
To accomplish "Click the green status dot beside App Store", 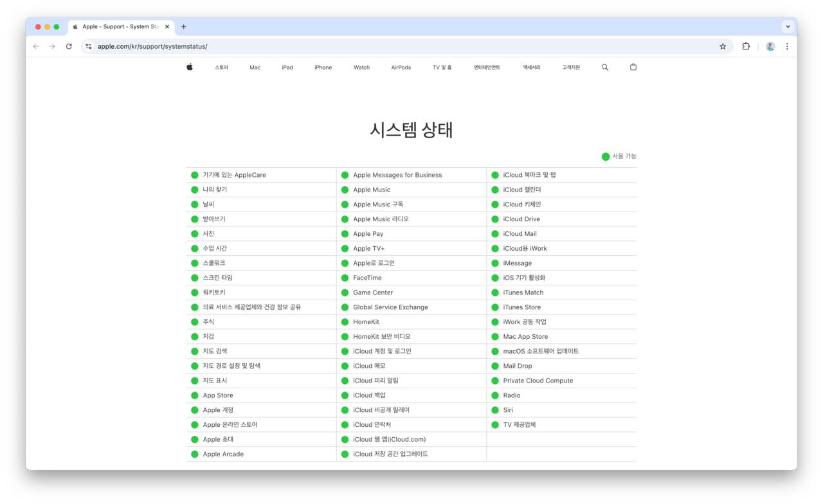I will [x=195, y=395].
